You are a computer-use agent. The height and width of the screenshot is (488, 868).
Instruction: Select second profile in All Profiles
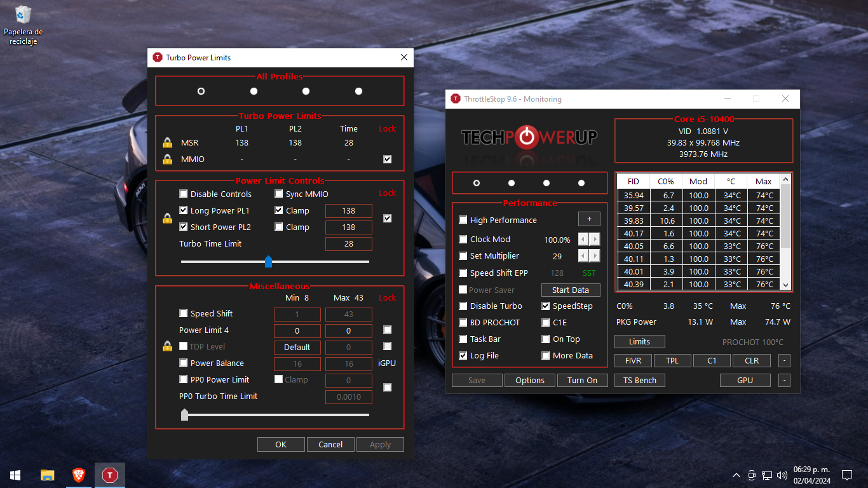(254, 91)
